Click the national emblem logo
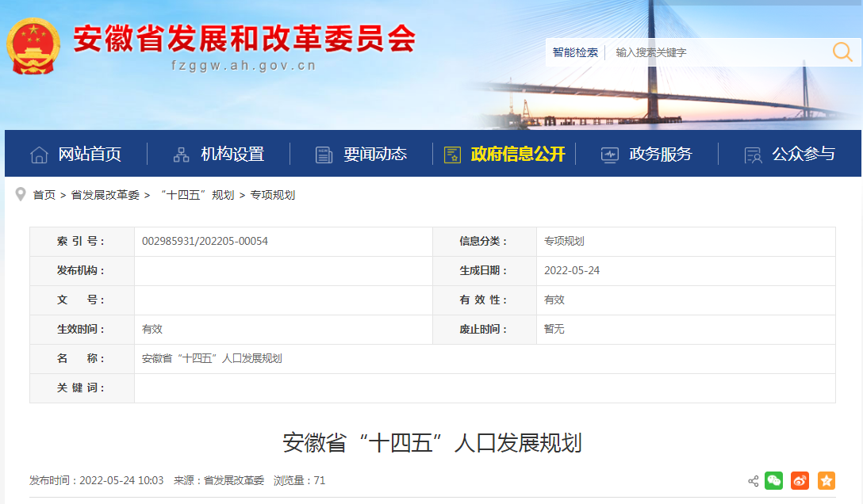The width and height of the screenshot is (863, 504). click(34, 46)
